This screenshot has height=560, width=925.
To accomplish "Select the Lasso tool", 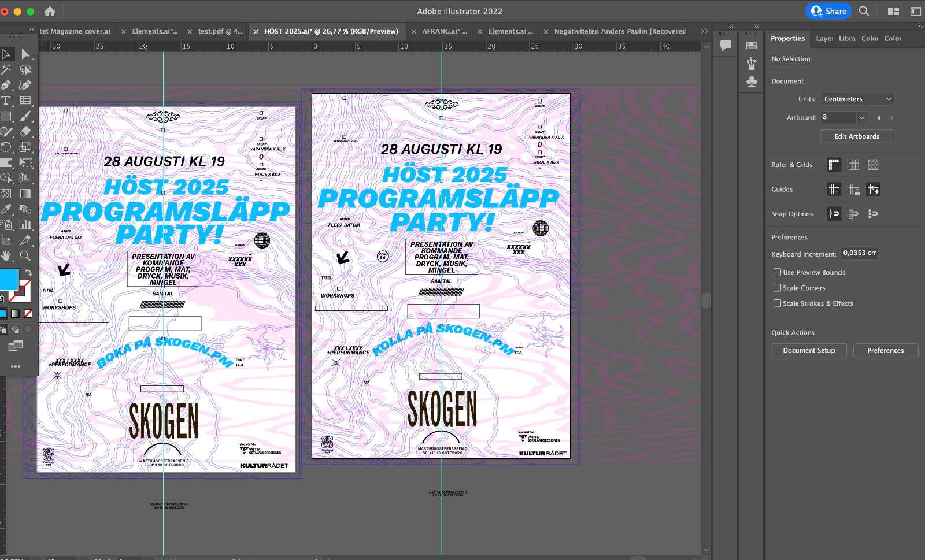I will click(x=25, y=70).
